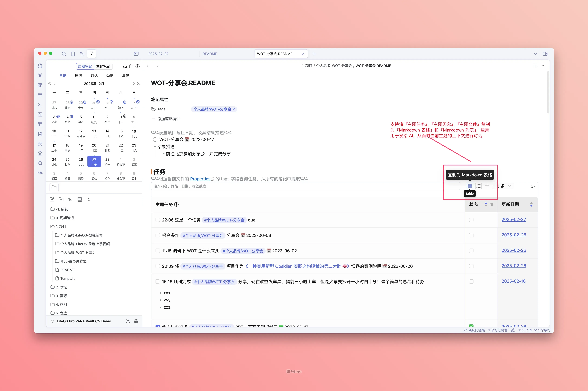Viewport: 588px width, 391px height.
Task: Click the new note icon in file explorer
Action: [52, 199]
